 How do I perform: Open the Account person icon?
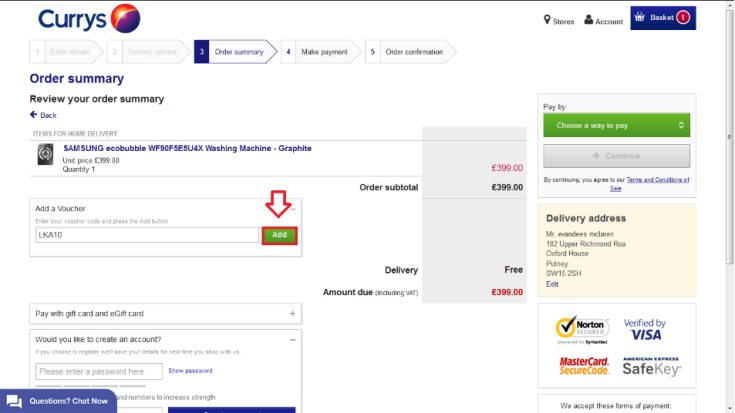coord(588,20)
